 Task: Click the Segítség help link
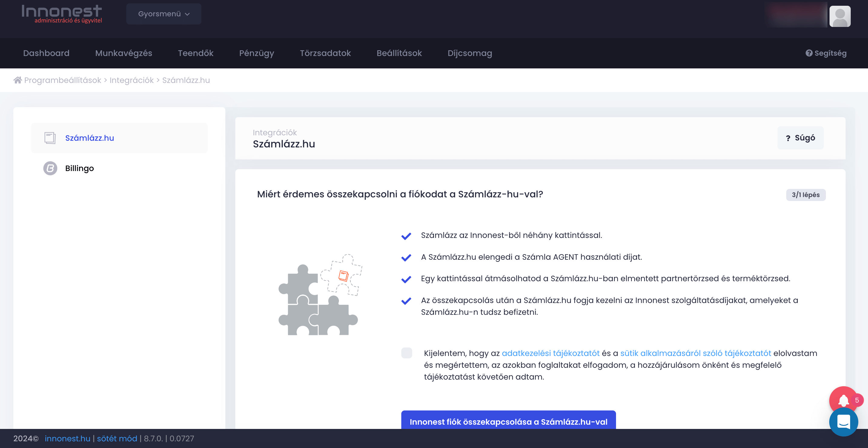(x=826, y=53)
